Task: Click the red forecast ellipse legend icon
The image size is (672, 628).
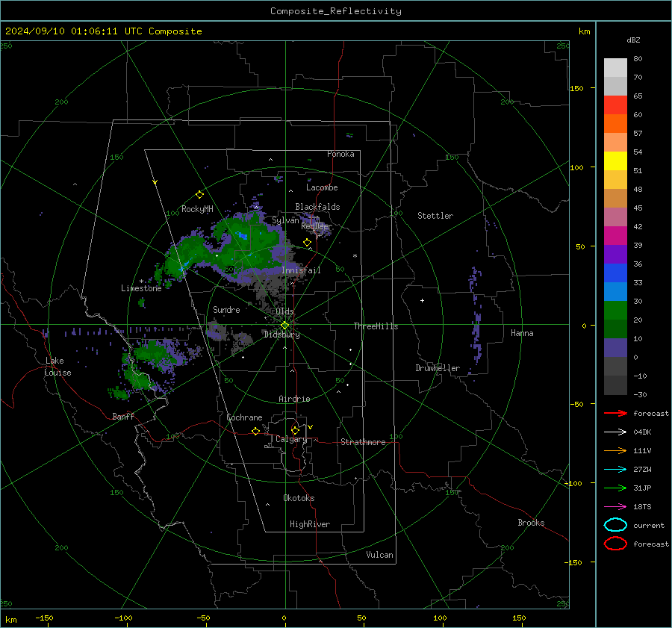Action: pyautogui.click(x=615, y=544)
